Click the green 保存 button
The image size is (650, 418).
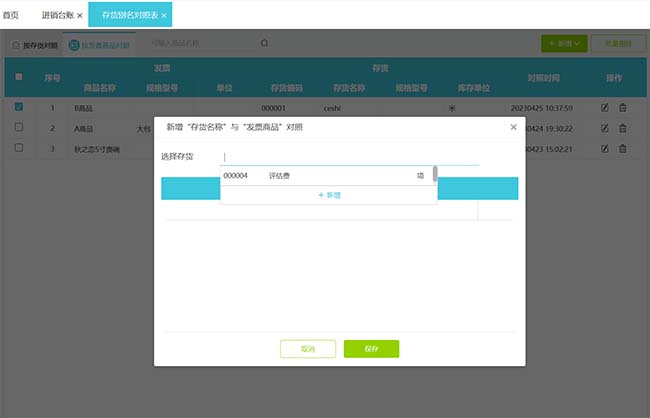click(371, 349)
